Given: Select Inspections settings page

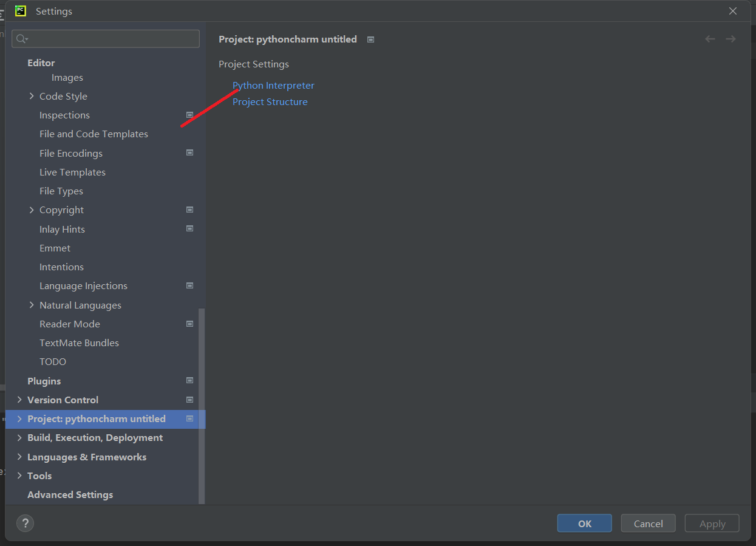Looking at the screenshot, I should (x=64, y=115).
